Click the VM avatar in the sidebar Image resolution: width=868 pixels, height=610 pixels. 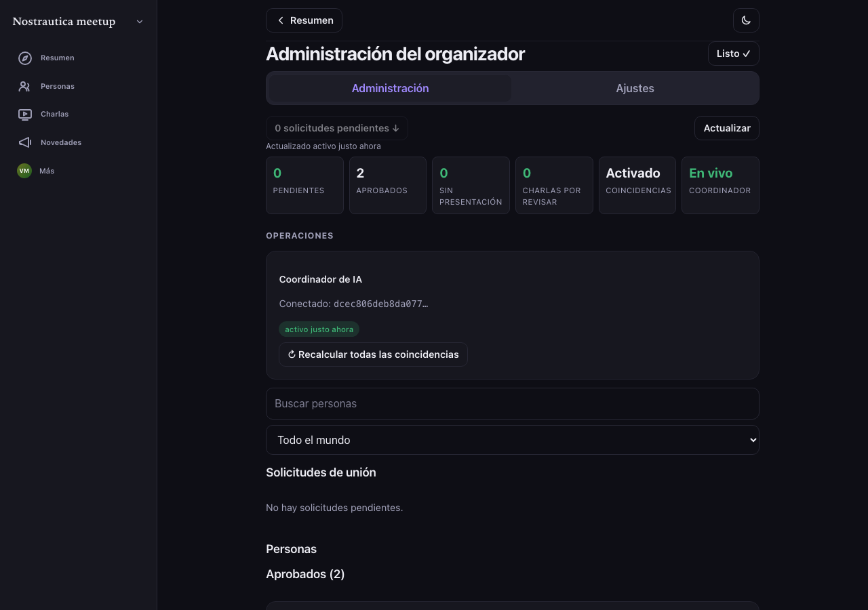[24, 171]
